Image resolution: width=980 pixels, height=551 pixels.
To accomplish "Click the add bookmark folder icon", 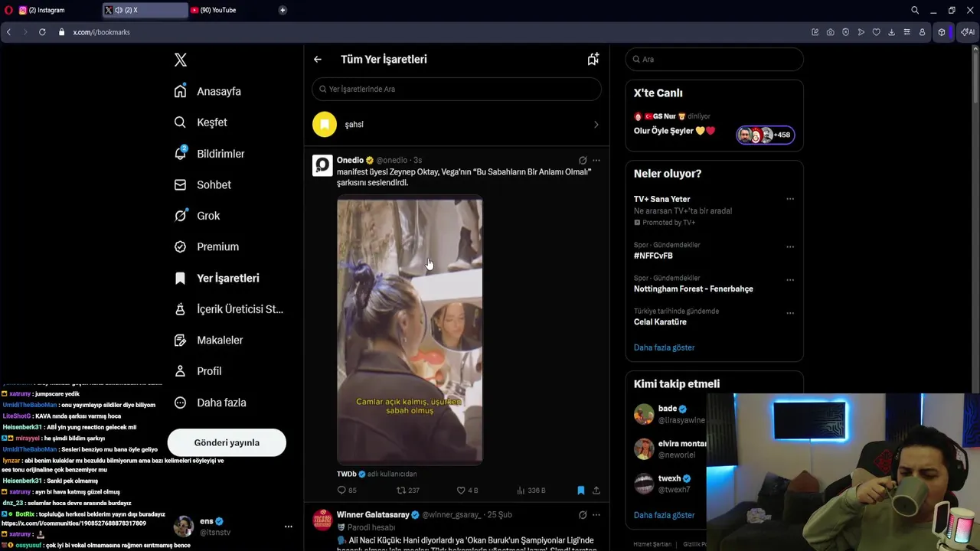I will 593,59.
